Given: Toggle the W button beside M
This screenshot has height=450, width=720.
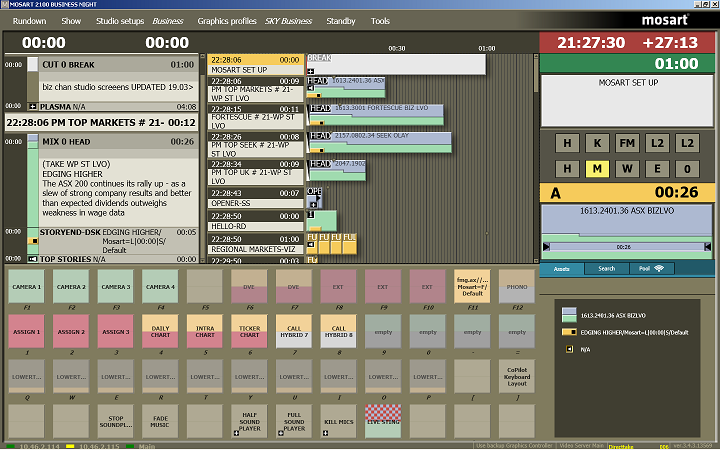Looking at the screenshot, I should (x=627, y=168).
